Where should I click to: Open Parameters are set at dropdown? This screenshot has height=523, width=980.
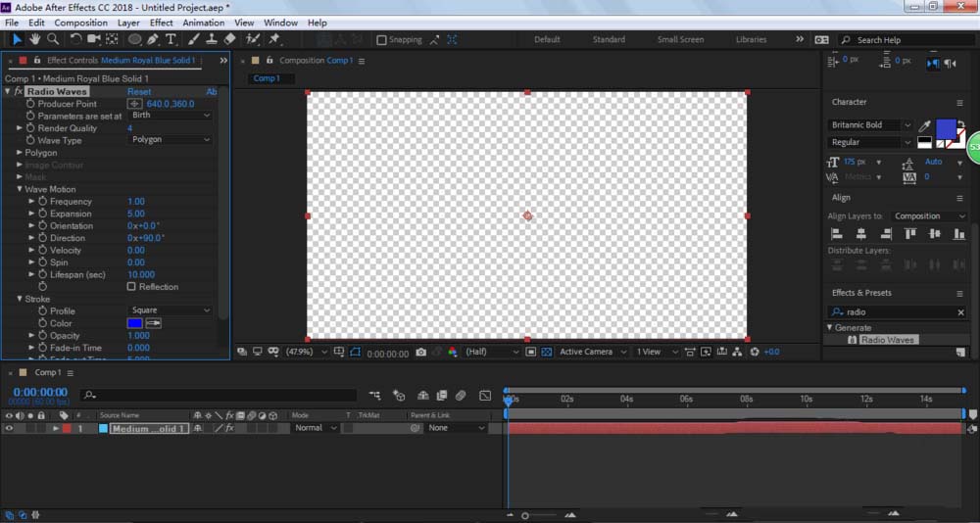(170, 116)
